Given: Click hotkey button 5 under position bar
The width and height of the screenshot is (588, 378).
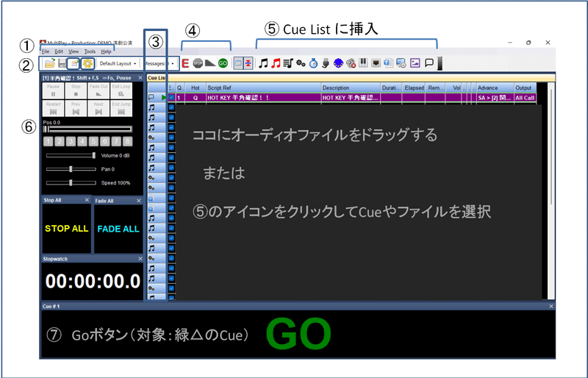Looking at the screenshot, I should [x=94, y=141].
